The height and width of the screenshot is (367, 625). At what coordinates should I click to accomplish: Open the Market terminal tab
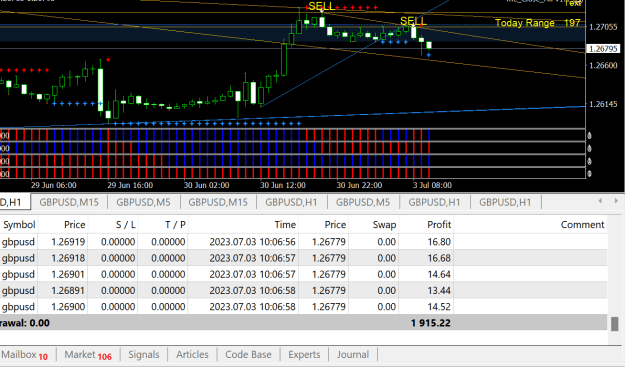tap(88, 355)
